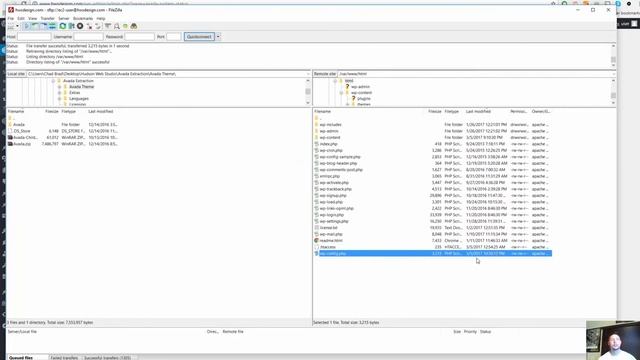Open the File menu

pyautogui.click(x=11, y=18)
